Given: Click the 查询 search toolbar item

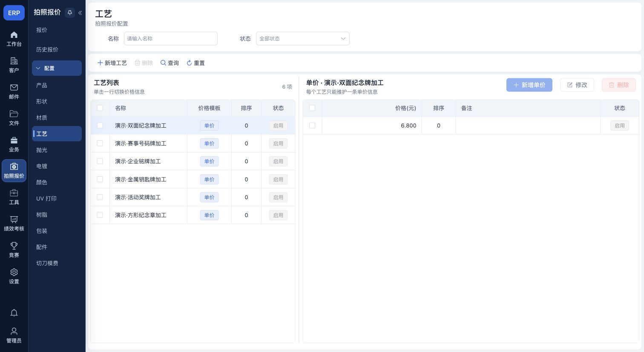Looking at the screenshot, I should pos(170,63).
